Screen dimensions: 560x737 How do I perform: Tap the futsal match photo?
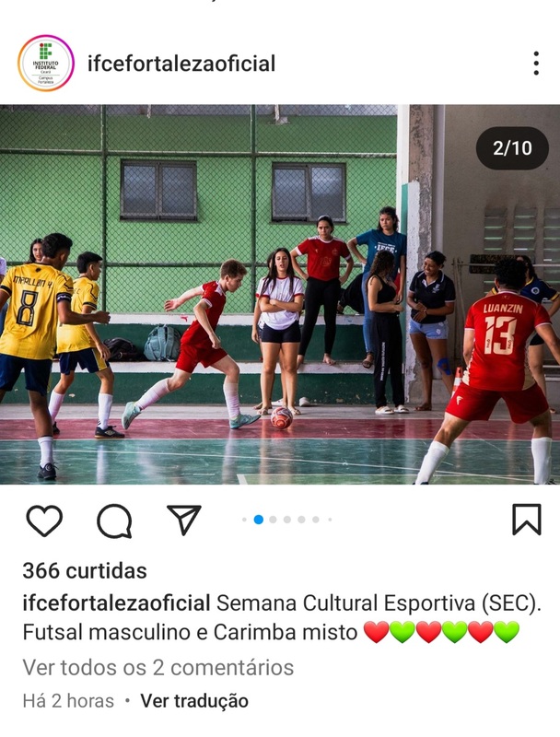(x=280, y=294)
